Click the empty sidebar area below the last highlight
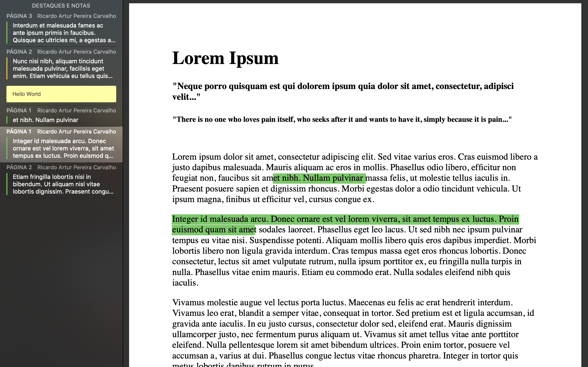The height and width of the screenshot is (367, 588). [x=61, y=279]
